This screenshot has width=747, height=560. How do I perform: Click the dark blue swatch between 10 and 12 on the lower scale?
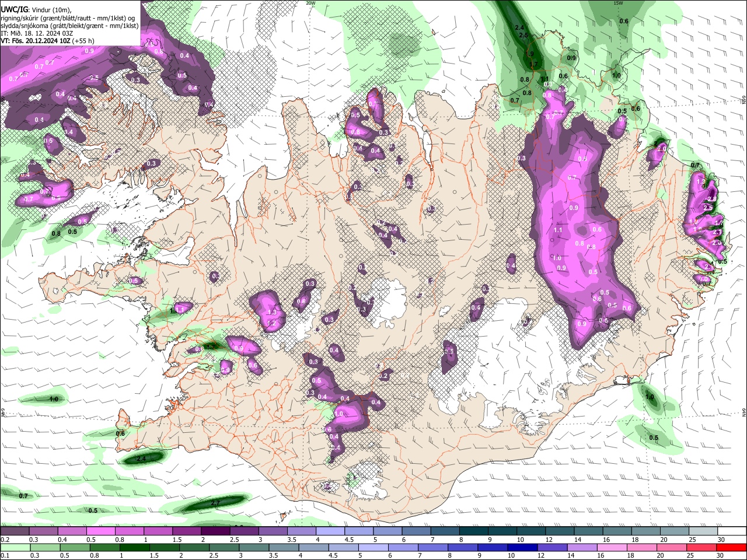[x=521, y=547]
